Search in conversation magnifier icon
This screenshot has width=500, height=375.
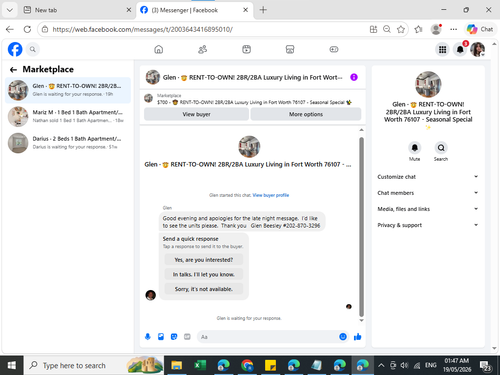point(441,148)
